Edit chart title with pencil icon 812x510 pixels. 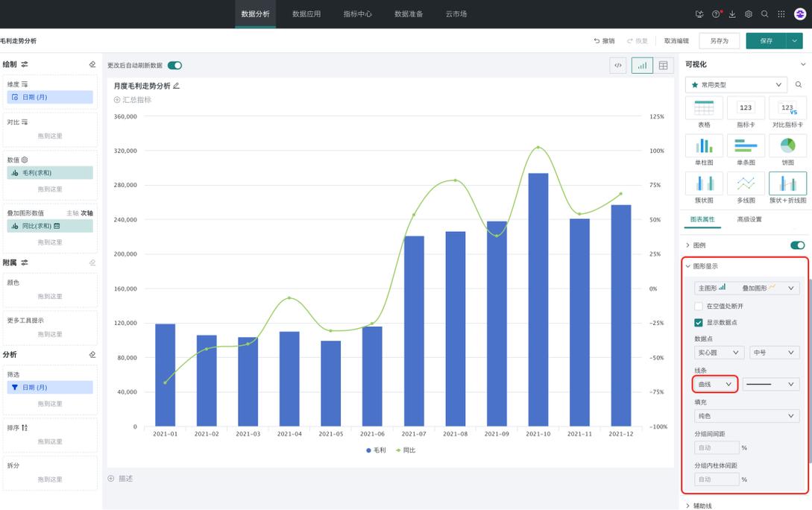tap(176, 86)
